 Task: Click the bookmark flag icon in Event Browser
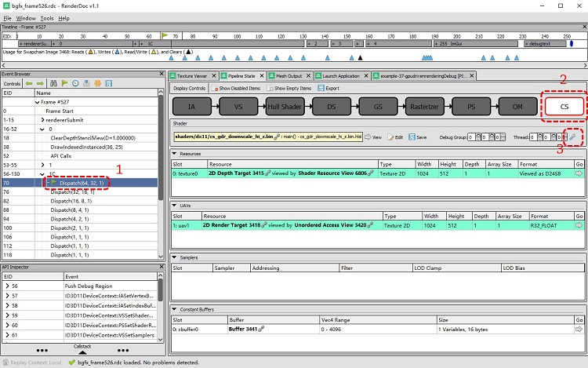coord(64,83)
